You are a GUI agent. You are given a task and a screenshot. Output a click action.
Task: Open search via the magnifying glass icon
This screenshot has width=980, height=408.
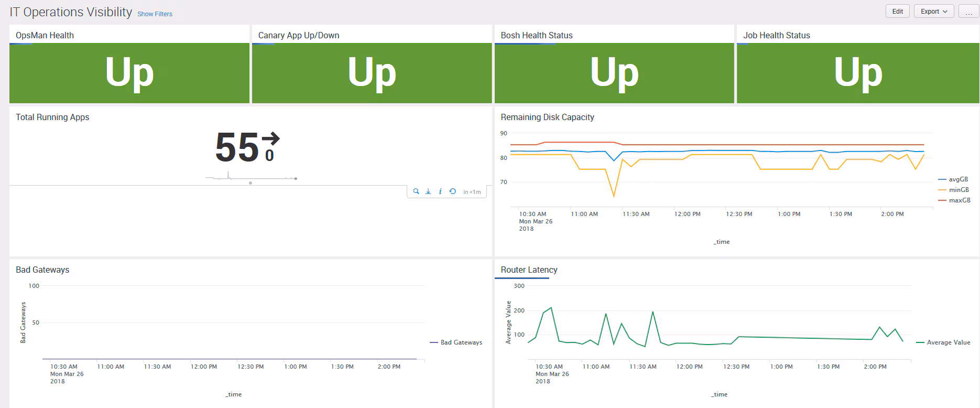coord(416,192)
